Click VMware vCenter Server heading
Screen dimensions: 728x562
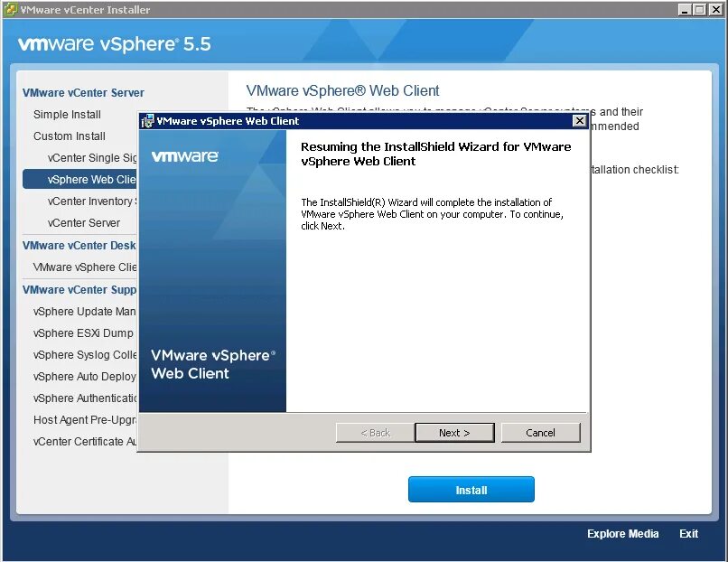83,92
